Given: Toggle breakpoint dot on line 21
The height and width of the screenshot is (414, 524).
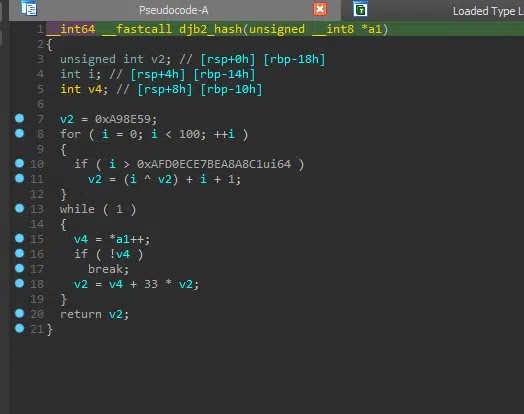Looking at the screenshot, I should (x=19, y=328).
